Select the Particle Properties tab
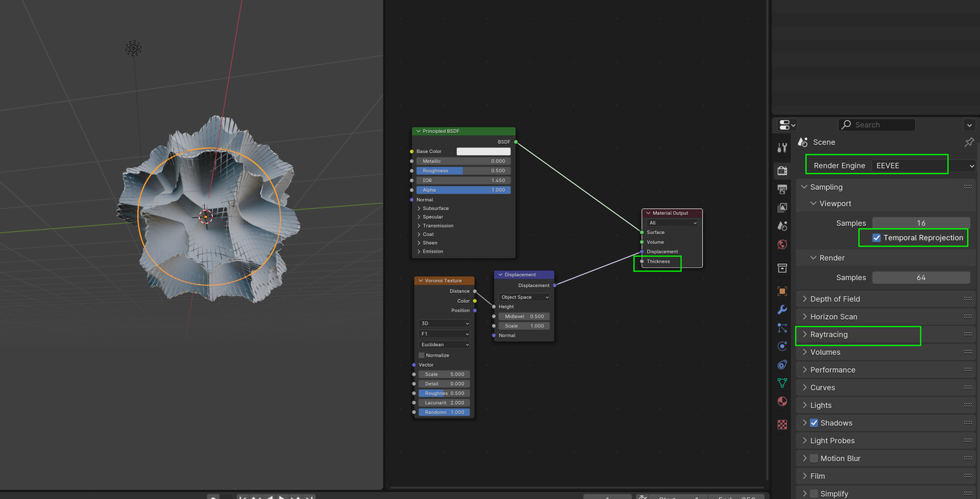This screenshot has height=499, width=980. 782,328
